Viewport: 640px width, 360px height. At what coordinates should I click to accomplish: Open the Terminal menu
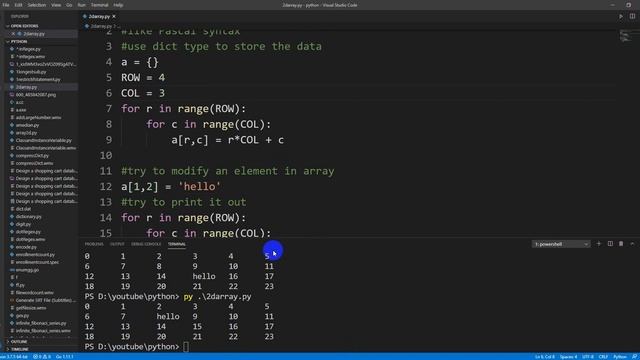point(100,5)
